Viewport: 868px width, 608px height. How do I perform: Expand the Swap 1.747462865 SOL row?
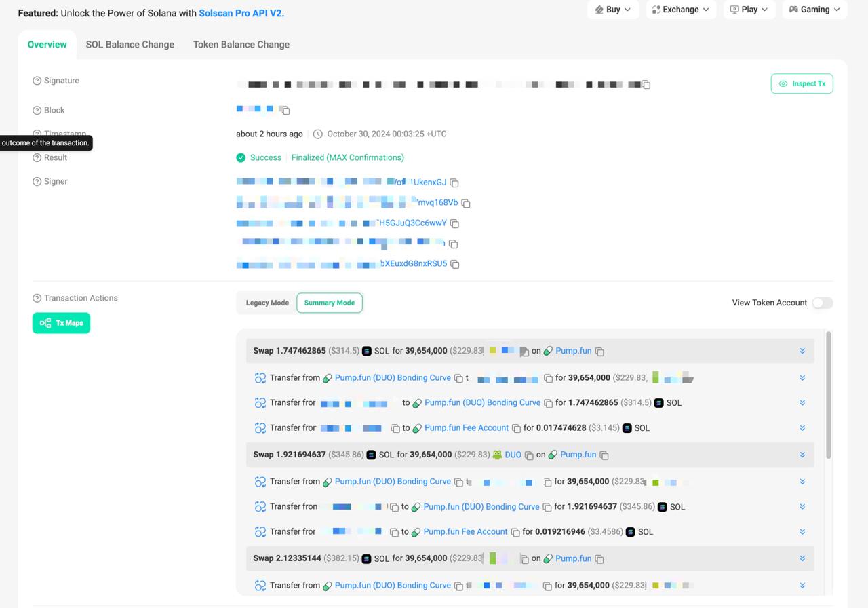(802, 351)
